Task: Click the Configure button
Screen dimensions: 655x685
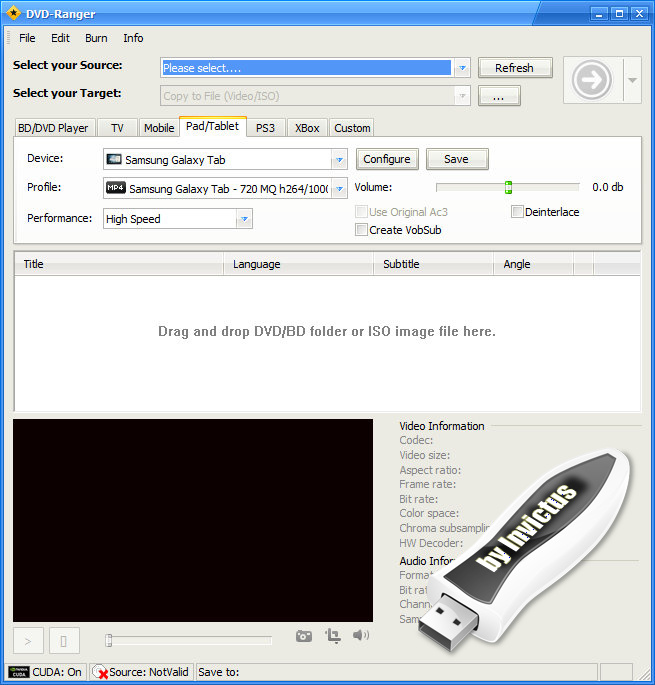Action: (387, 159)
